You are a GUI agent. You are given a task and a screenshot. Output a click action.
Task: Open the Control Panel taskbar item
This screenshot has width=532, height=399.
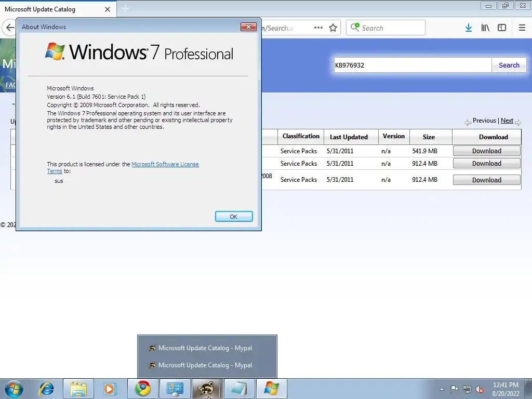click(175, 389)
